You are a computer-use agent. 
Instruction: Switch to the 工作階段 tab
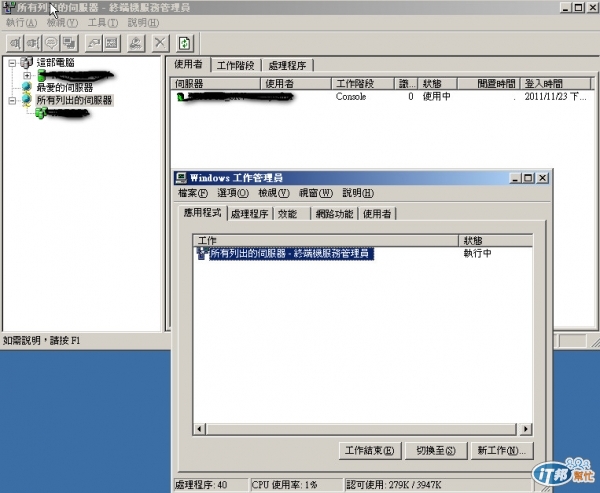(x=236, y=65)
